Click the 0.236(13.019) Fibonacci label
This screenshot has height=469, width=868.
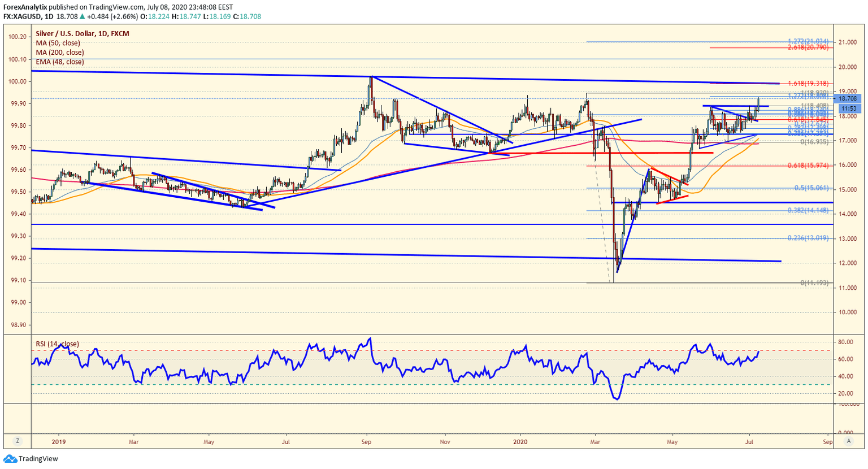coord(809,238)
